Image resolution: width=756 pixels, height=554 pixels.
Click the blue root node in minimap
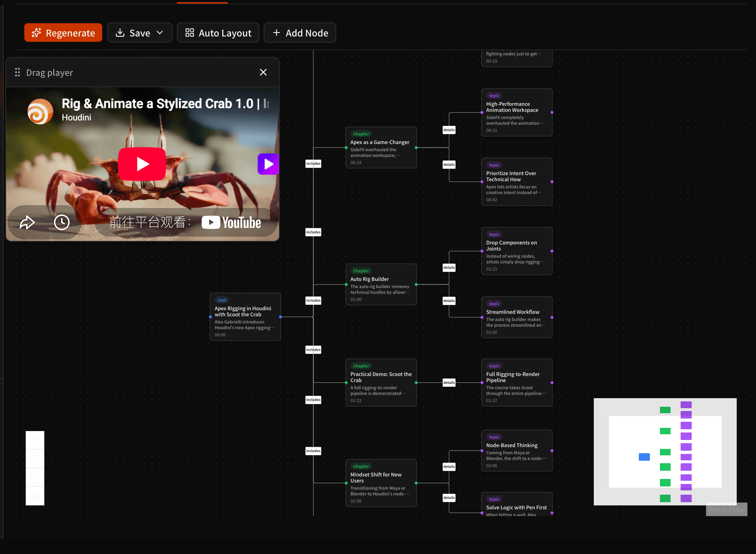point(644,457)
